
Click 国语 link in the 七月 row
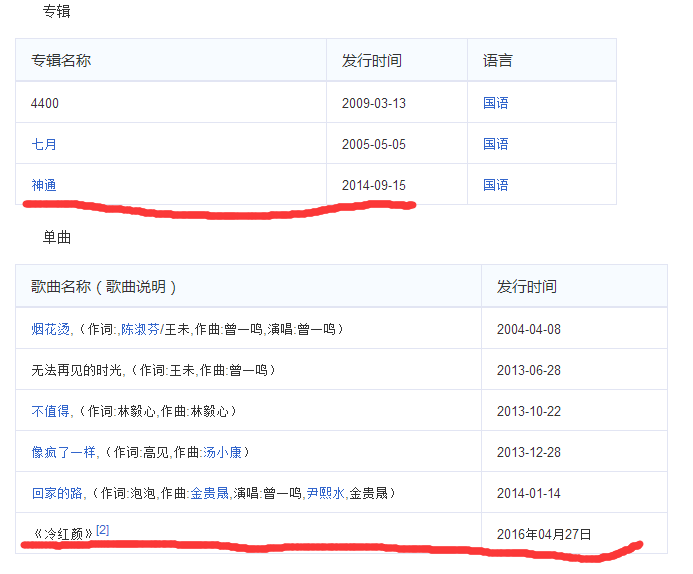coord(495,144)
